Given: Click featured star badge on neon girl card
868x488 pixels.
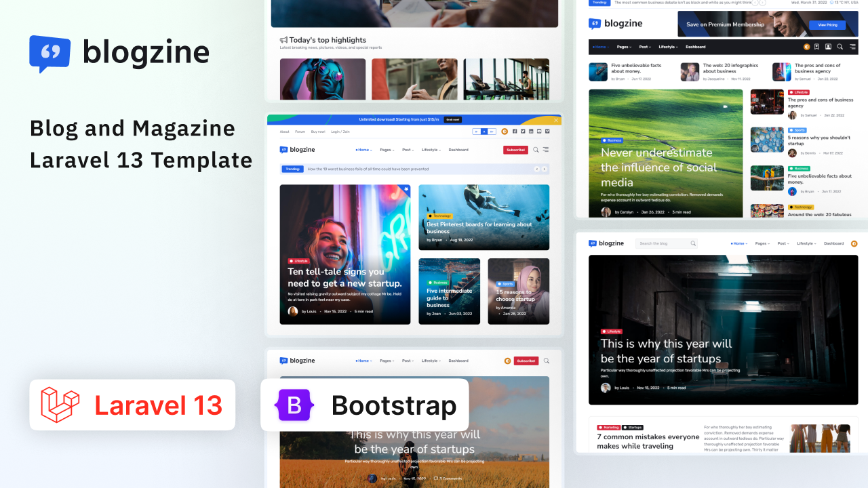Looking at the screenshot, I should [x=406, y=189].
